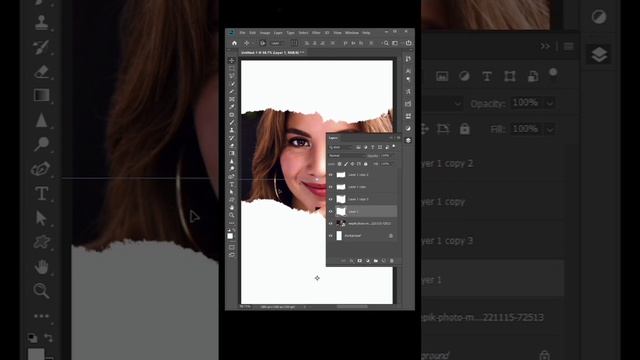Open the Adjustments icon in the collapsed dock

tap(408, 128)
